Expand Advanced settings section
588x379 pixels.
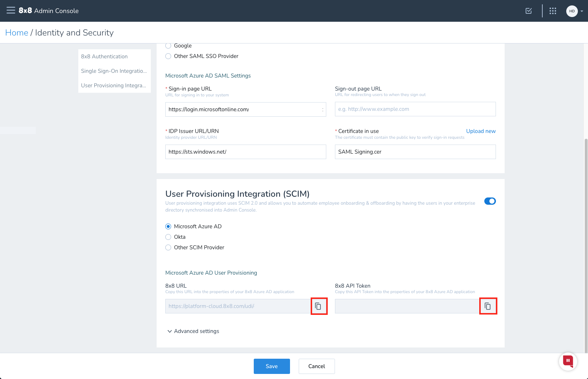tap(193, 331)
